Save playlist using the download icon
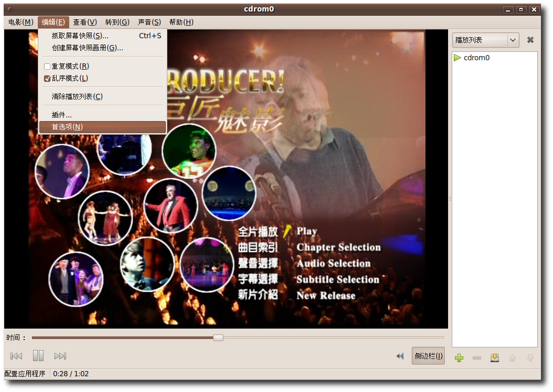The image size is (553, 392). (495, 358)
